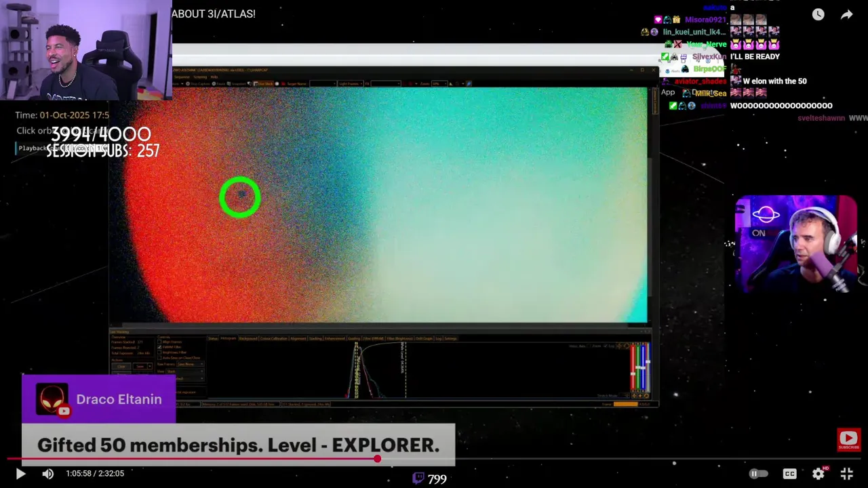The width and height of the screenshot is (868, 488).
Task: Click Snapshot in SharpCap toolbar
Action: pyautogui.click(x=236, y=83)
